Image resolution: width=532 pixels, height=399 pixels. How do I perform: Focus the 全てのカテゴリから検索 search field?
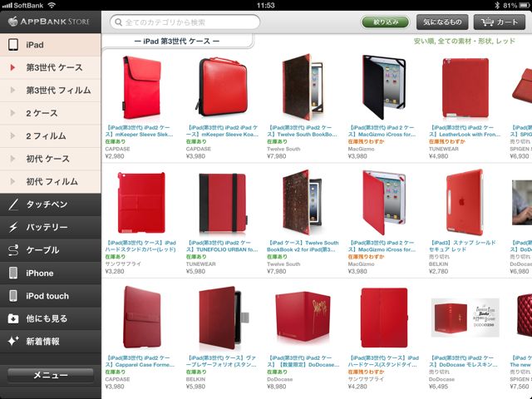pos(185,22)
